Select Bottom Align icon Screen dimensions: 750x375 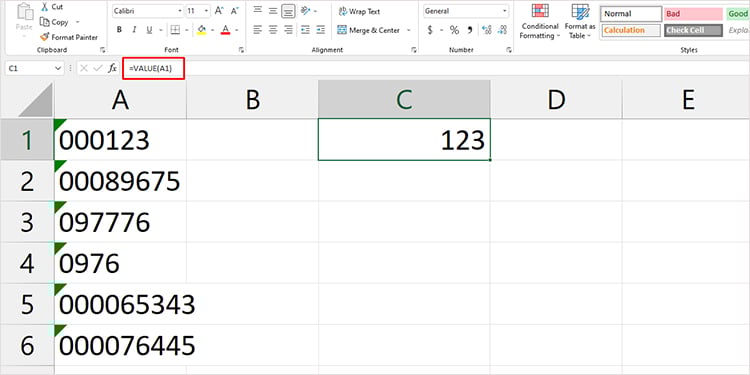(288, 10)
